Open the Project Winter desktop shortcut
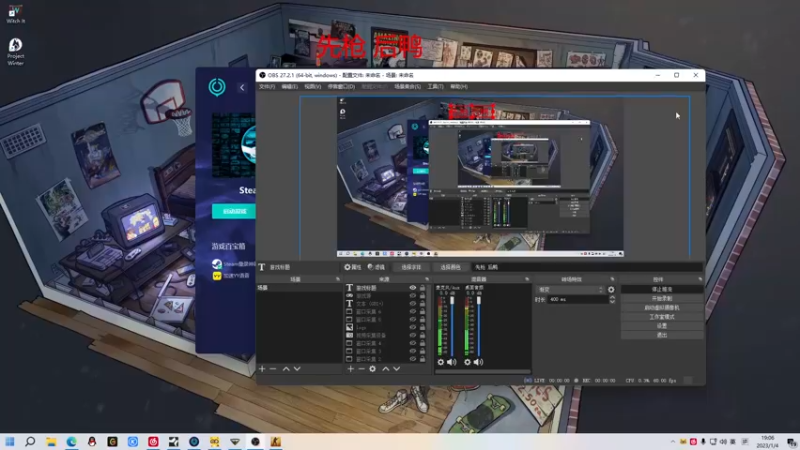This screenshot has height=450, width=800. click(15, 52)
